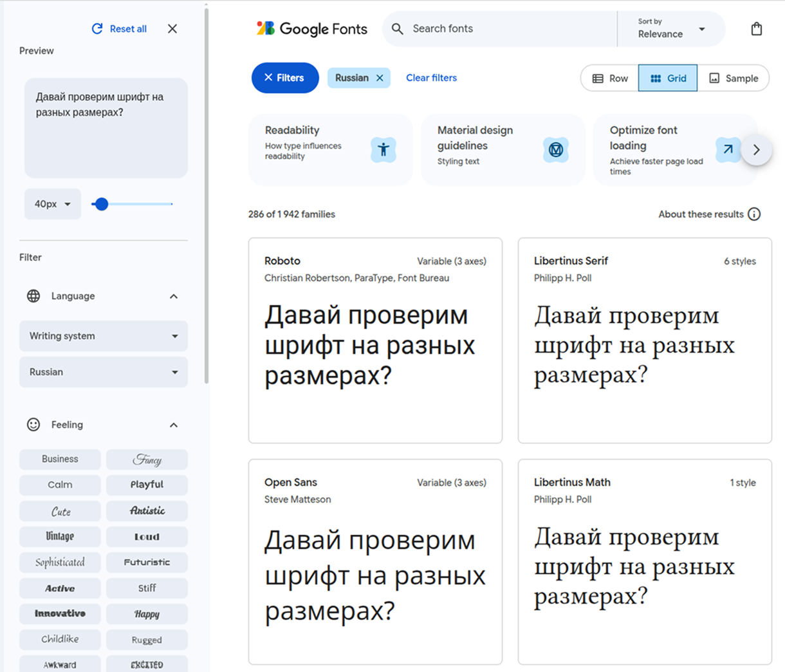
Task: Click the Clear filters link
Action: pos(431,78)
